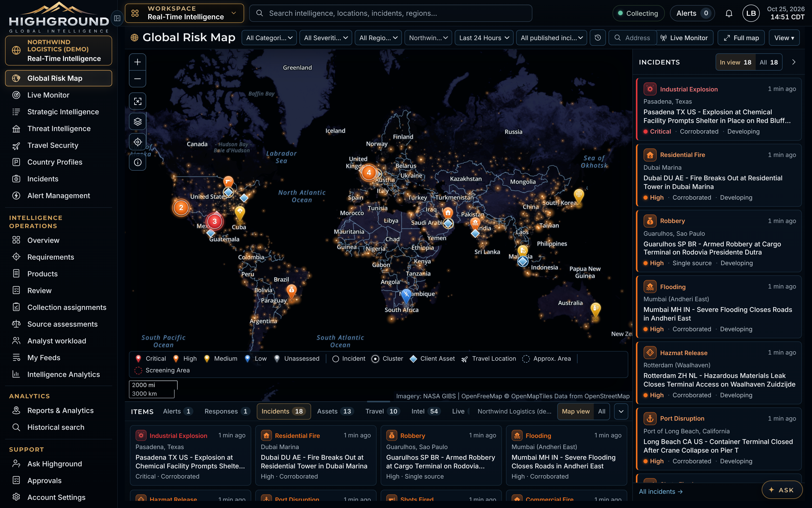The image size is (812, 508).
Task: Open the All Categories dropdown
Action: (269, 38)
